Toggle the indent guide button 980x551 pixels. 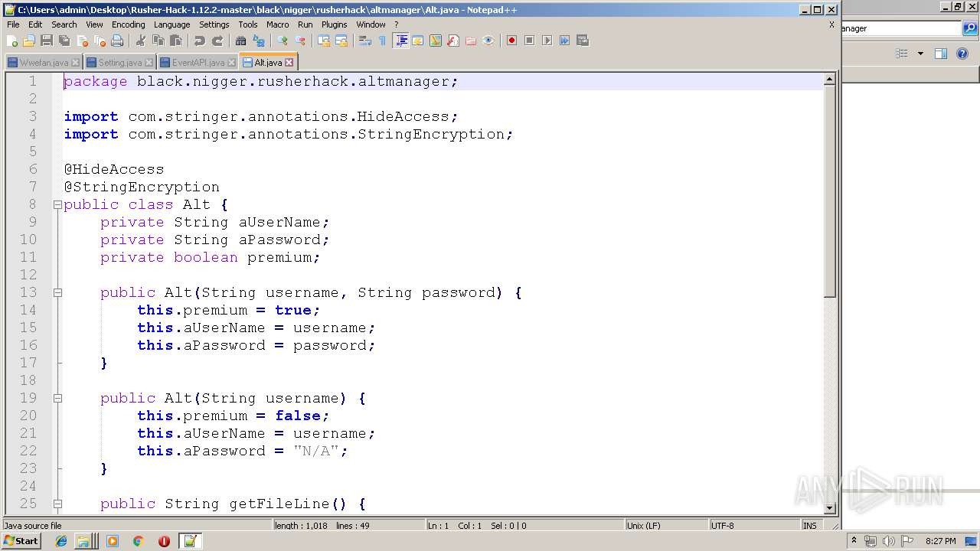pyautogui.click(x=400, y=41)
